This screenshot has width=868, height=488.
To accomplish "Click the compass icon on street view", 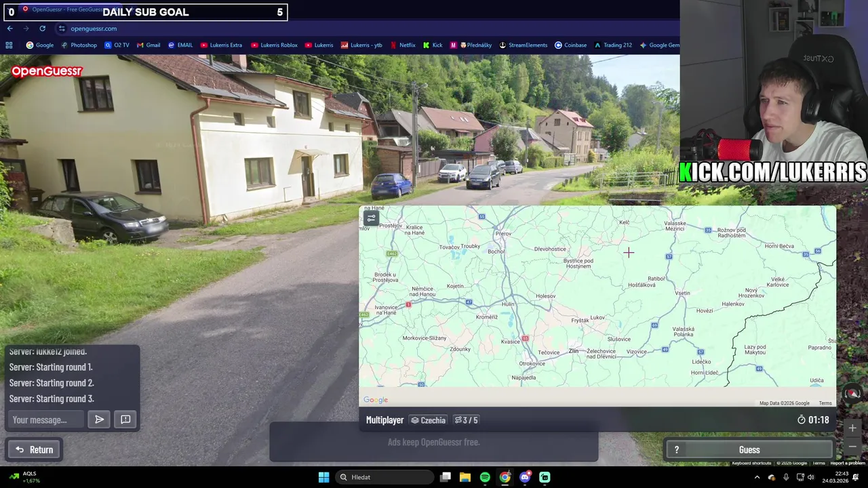I will (x=853, y=393).
